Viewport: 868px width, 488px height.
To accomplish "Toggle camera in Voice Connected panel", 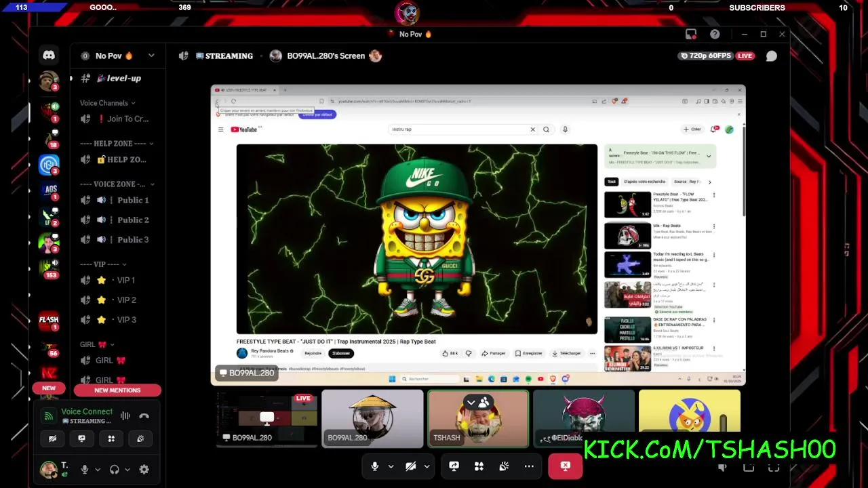I will 52,439.
